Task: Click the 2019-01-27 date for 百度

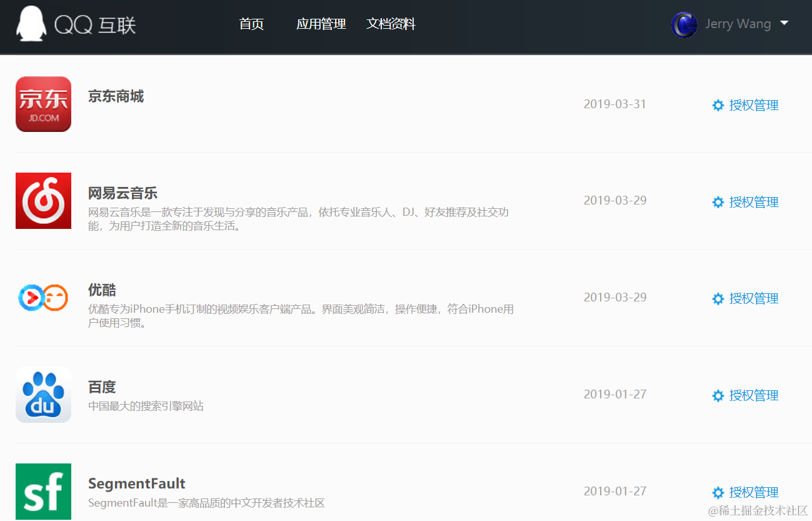Action: point(615,394)
